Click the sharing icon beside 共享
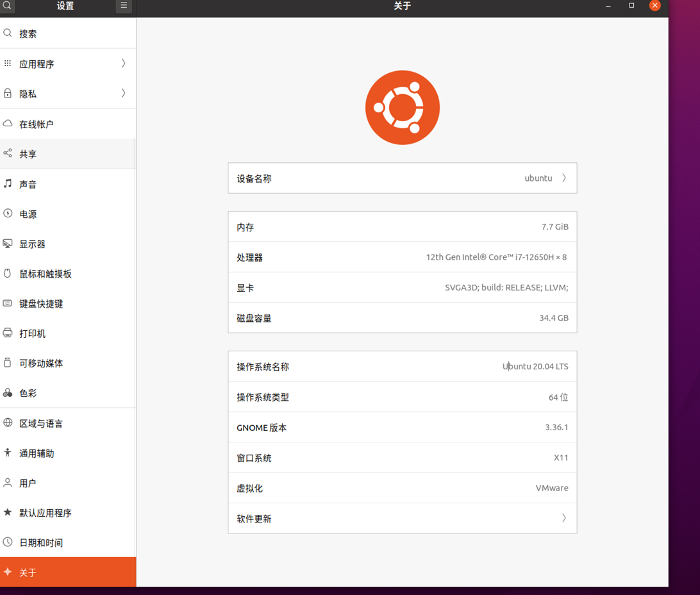 (8, 153)
